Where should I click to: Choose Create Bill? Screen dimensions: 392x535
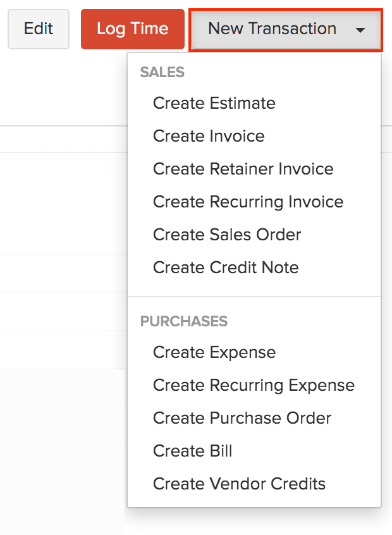click(193, 451)
